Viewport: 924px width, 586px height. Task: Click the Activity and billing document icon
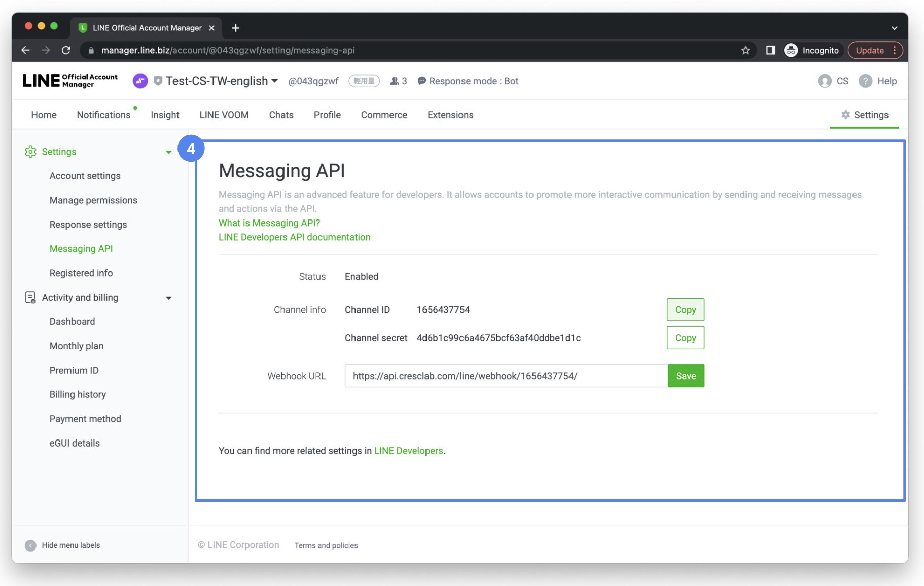point(30,297)
